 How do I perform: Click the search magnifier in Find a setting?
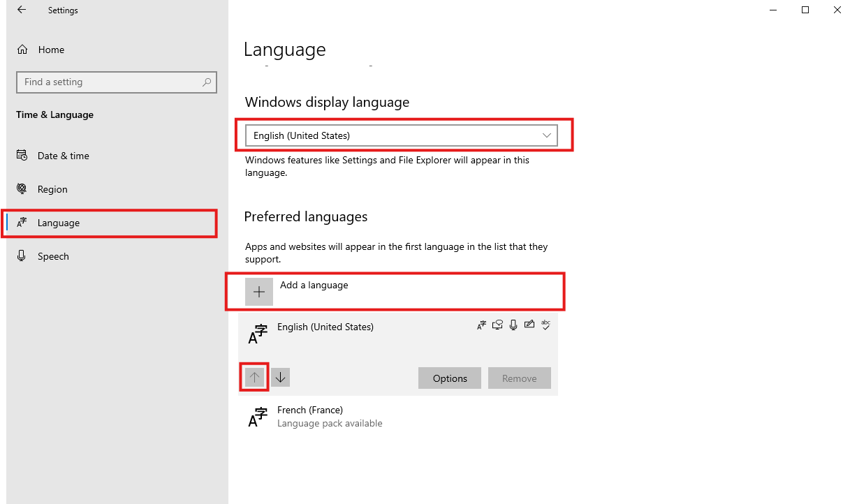tap(207, 82)
